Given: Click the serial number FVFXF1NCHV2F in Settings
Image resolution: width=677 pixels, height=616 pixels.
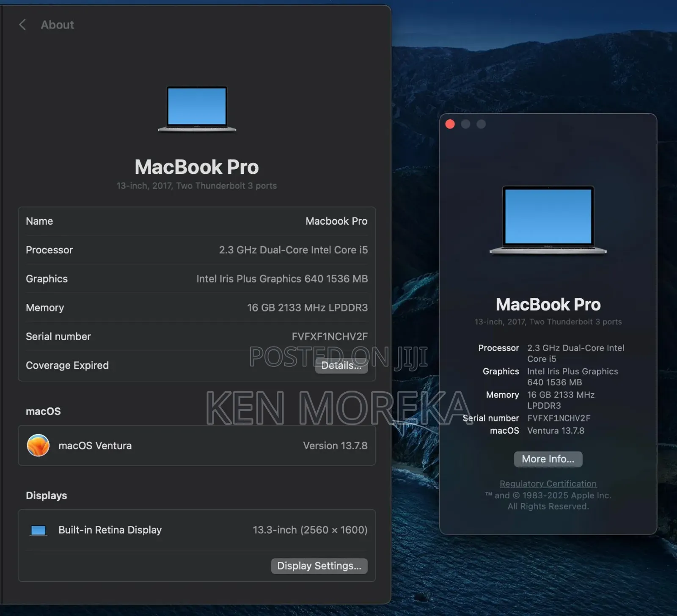Looking at the screenshot, I should tap(330, 336).
